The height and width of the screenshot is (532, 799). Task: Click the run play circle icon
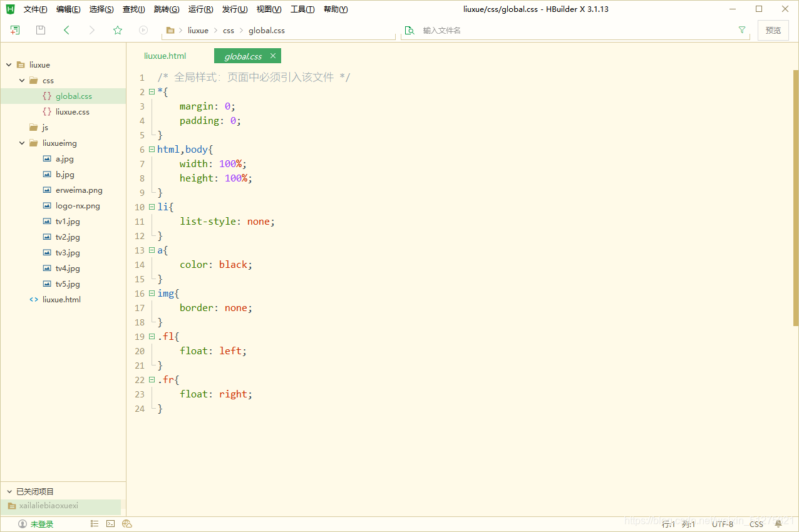tap(143, 30)
